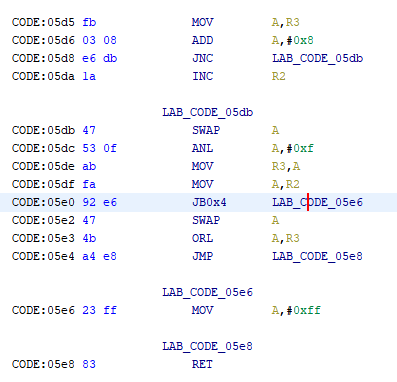Click address CODE:05d5
Viewport: 397px width, 382px height.
tap(43, 22)
